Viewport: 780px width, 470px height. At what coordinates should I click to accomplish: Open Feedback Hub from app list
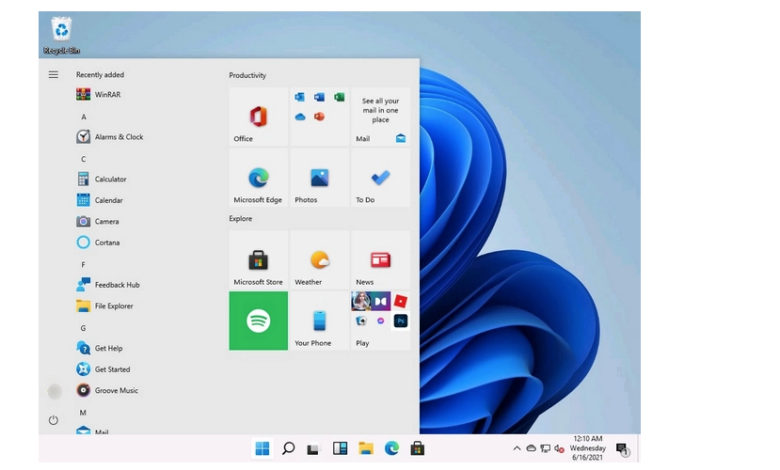[116, 285]
